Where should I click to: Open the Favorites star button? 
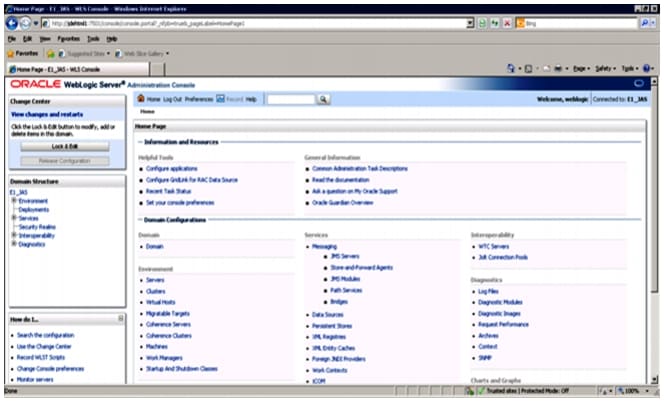tap(23, 53)
